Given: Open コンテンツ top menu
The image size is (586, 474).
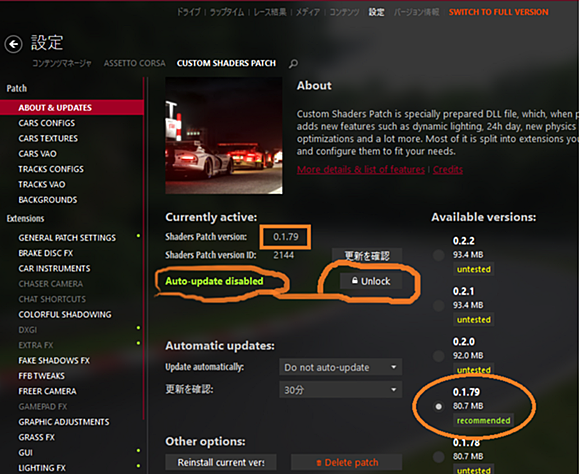Looking at the screenshot, I should click(x=344, y=12).
